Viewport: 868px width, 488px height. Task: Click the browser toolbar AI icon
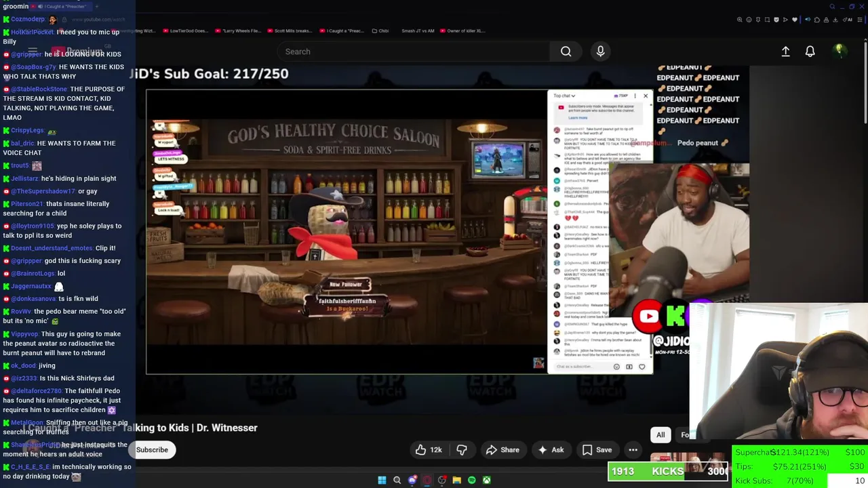(849, 20)
